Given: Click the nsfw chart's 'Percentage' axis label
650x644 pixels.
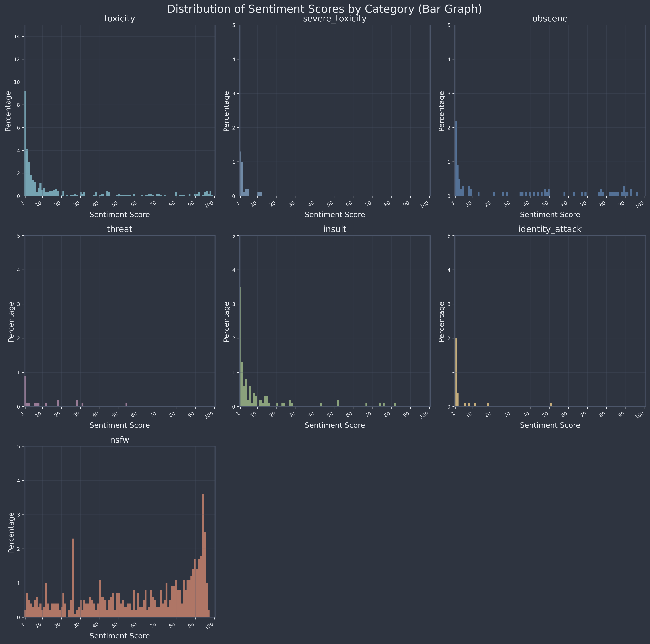Looking at the screenshot, I should [12, 532].
